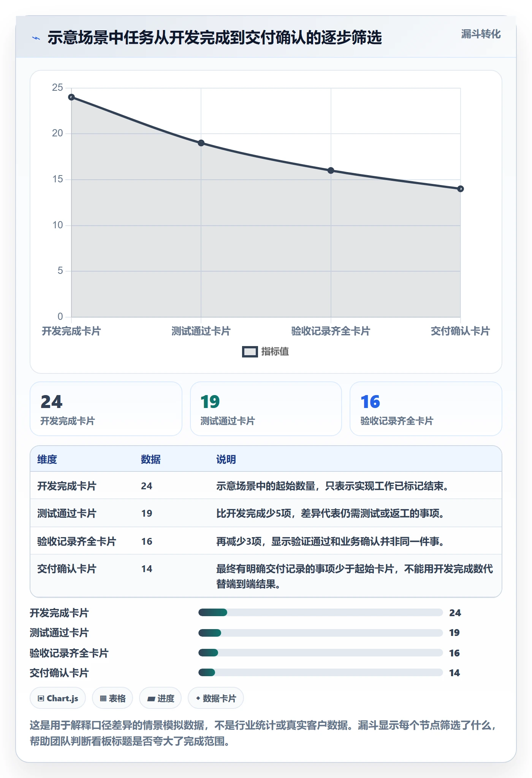Select the stat card showing 24
Screen dimensions: 532x778
106,409
